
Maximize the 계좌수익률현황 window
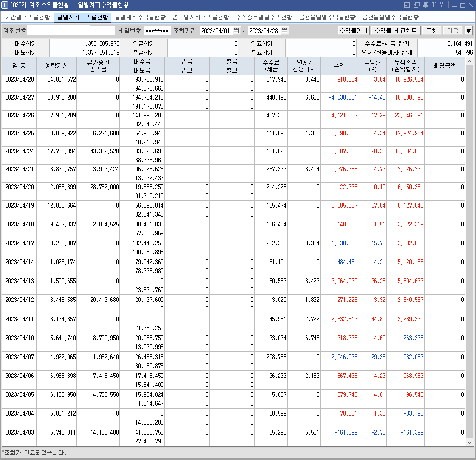point(463,5)
